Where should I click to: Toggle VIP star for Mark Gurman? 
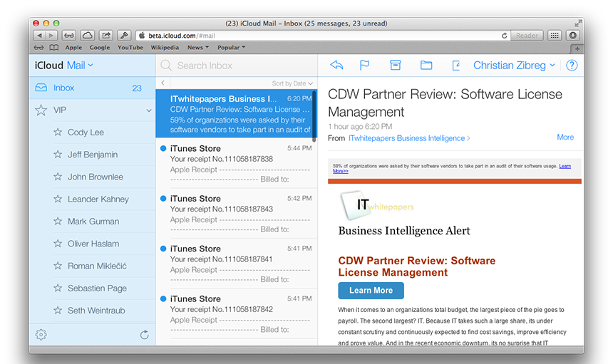58,221
